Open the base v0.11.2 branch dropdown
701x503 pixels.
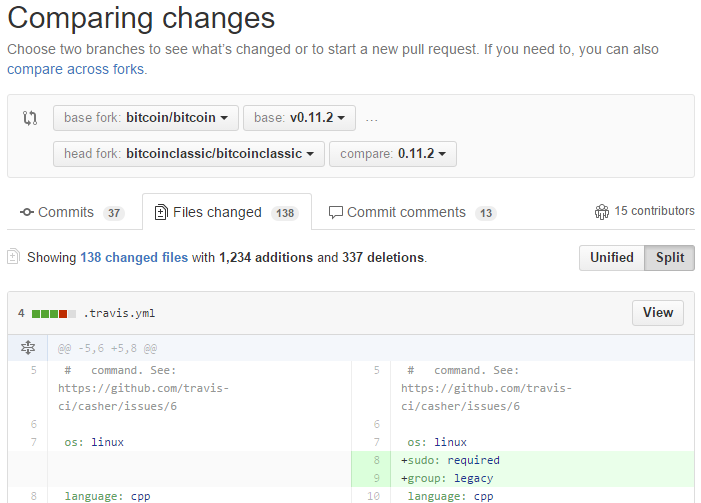click(x=299, y=118)
